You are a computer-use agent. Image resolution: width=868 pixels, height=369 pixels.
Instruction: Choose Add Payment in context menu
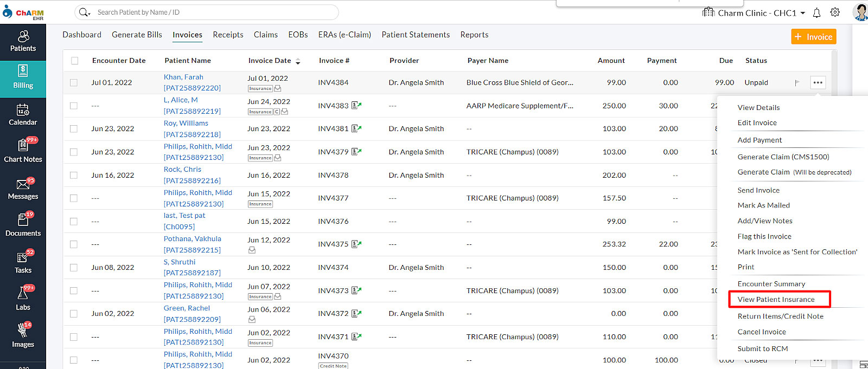[759, 140]
